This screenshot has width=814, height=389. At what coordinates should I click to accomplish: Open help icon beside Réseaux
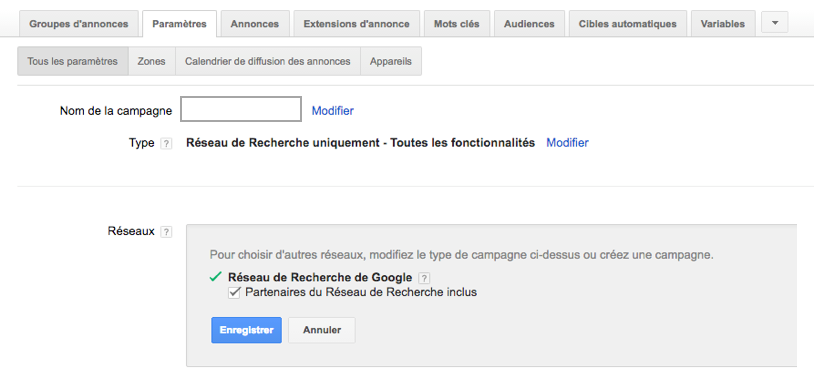[x=166, y=232]
